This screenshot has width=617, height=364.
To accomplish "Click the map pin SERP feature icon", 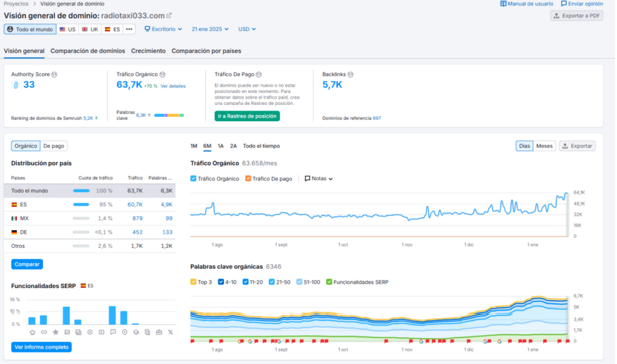I will [x=125, y=332].
